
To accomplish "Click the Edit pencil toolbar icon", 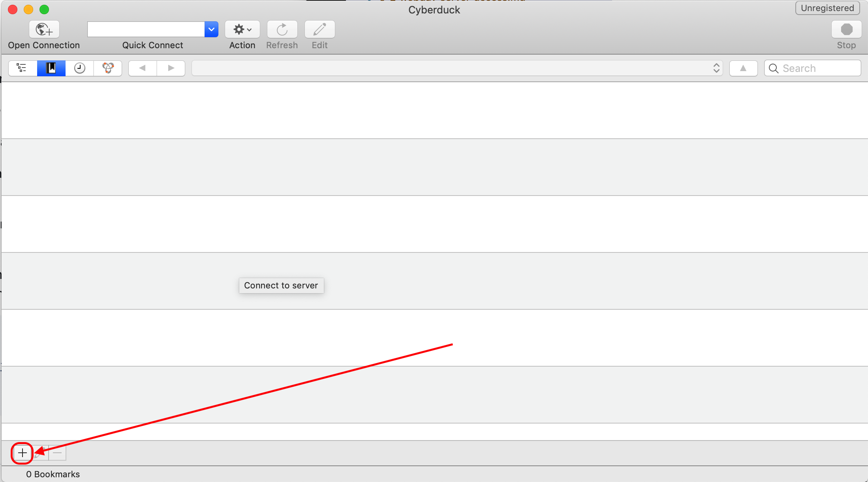I will (319, 29).
